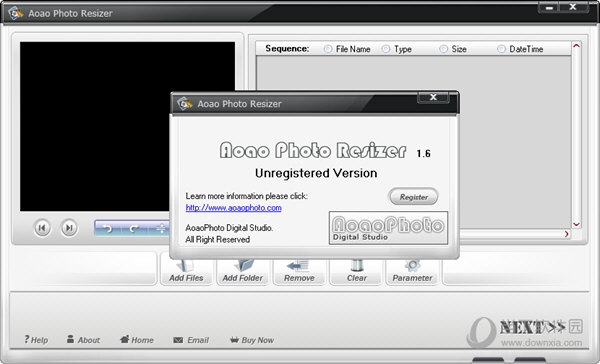Choose Size as sequence order
The image size is (600, 364).
pos(443,49)
